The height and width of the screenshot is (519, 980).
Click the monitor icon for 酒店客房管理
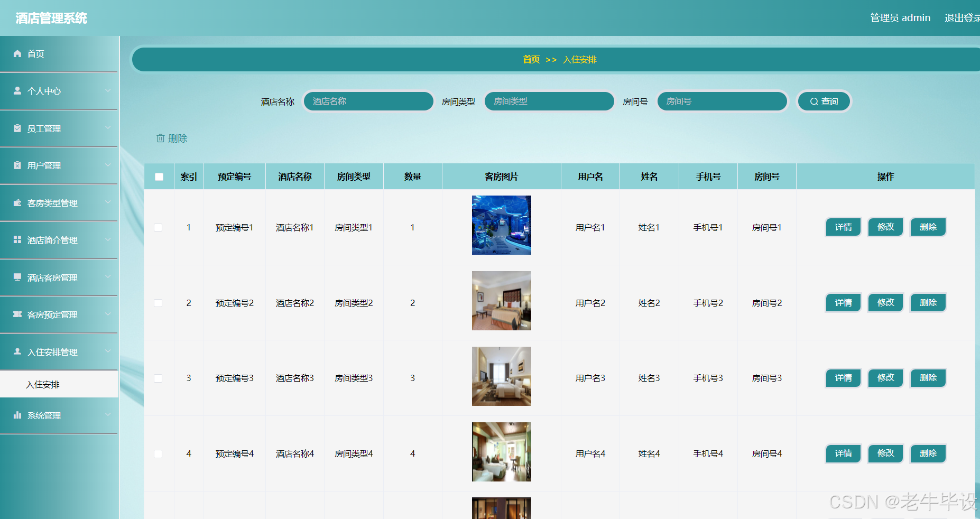click(17, 277)
